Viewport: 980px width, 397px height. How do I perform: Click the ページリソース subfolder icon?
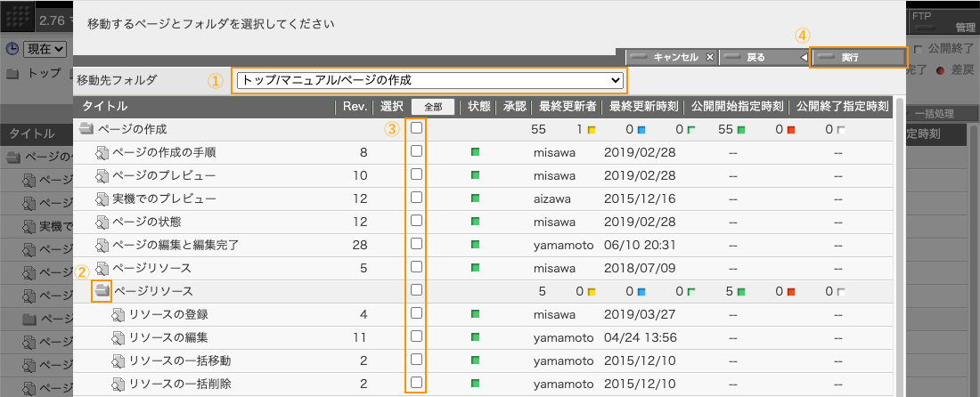[102, 290]
